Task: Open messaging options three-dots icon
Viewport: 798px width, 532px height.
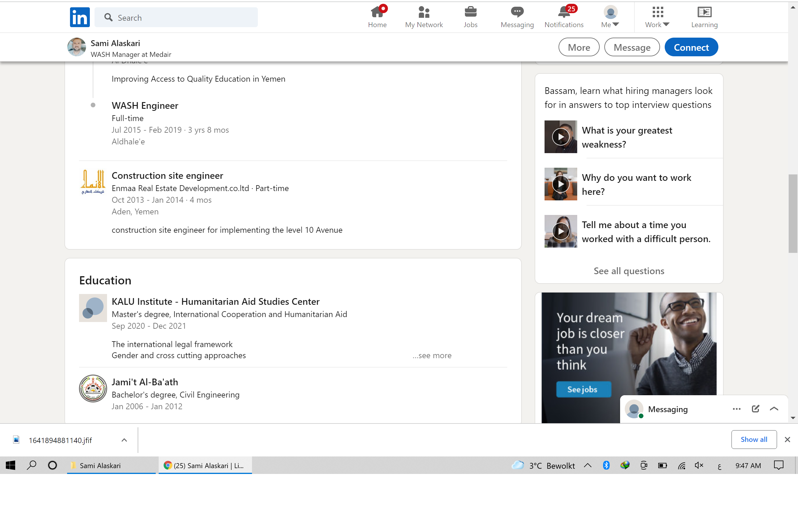Action: point(736,409)
